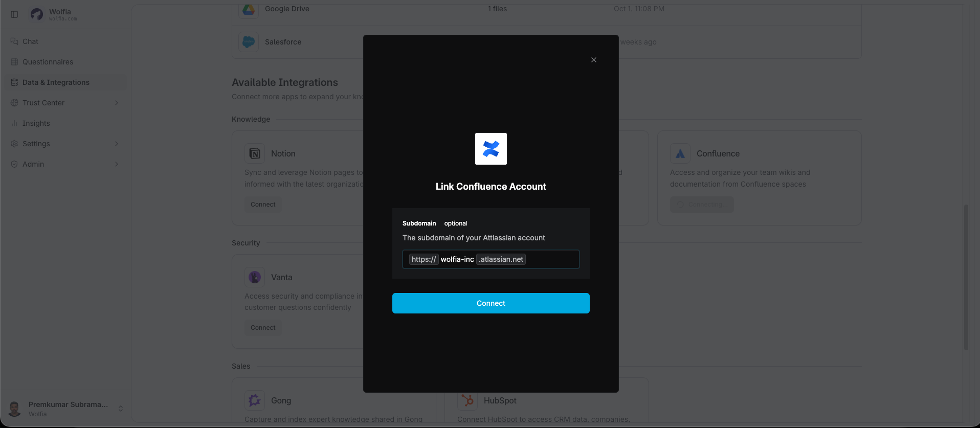This screenshot has width=980, height=428.
Task: Click the HubSpot card title
Action: tap(500, 400)
